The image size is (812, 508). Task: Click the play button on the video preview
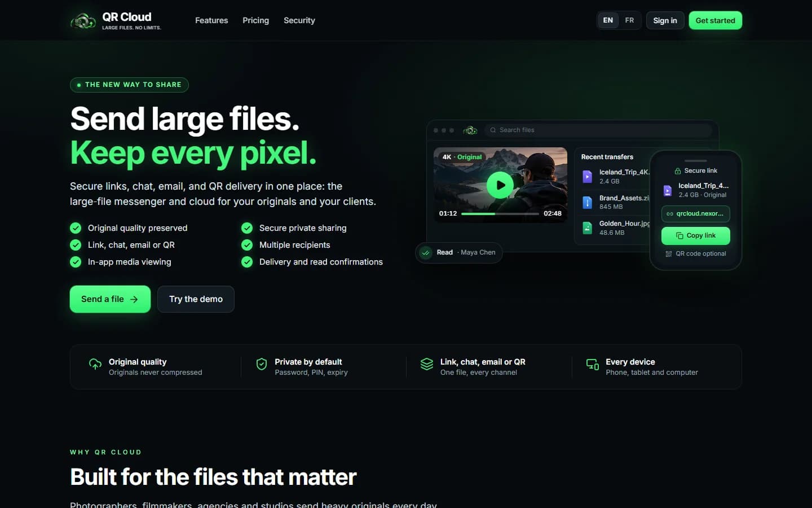tap(500, 185)
